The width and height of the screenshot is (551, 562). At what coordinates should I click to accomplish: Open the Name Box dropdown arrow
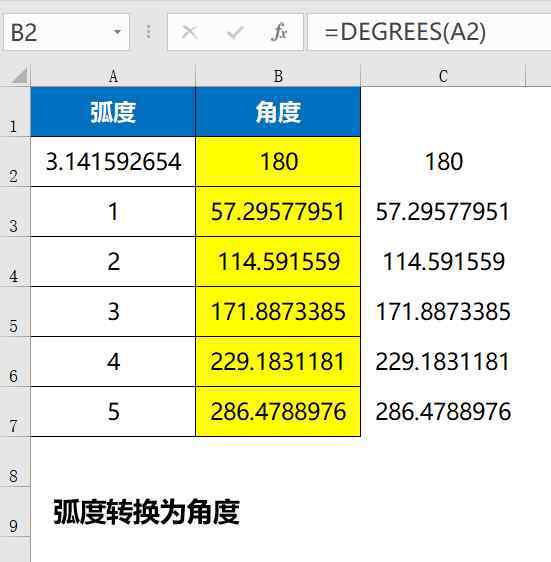pos(117,32)
